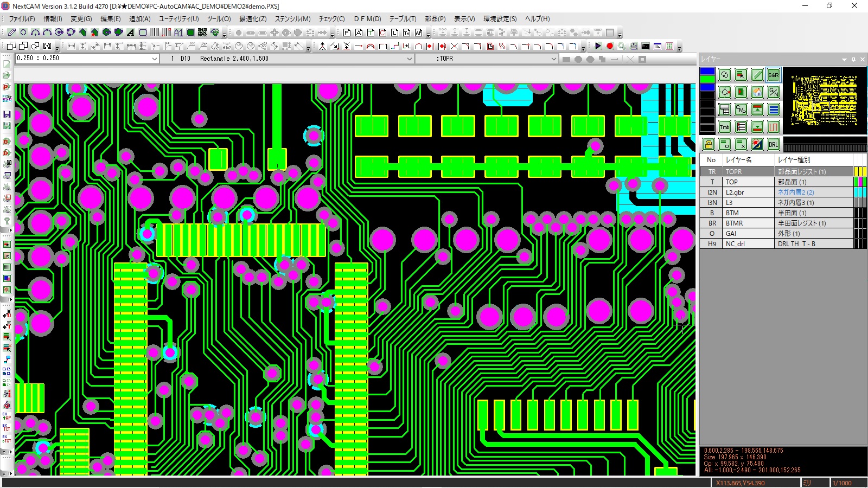Select the A1 text tool icon
The width and height of the screenshot is (868, 488).
[x=178, y=33]
